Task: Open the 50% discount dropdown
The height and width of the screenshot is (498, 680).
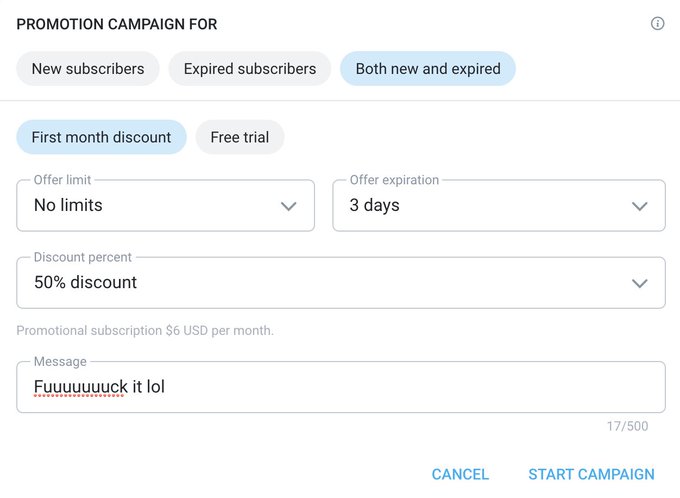Action: click(x=341, y=282)
